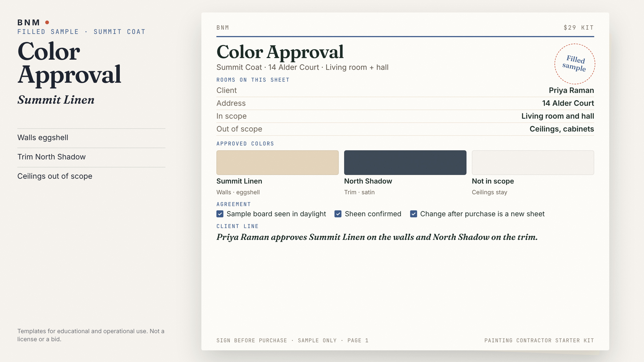
Task: Click the 'SIGN BEFORE PURCHASE' footer text
Action: (252, 340)
